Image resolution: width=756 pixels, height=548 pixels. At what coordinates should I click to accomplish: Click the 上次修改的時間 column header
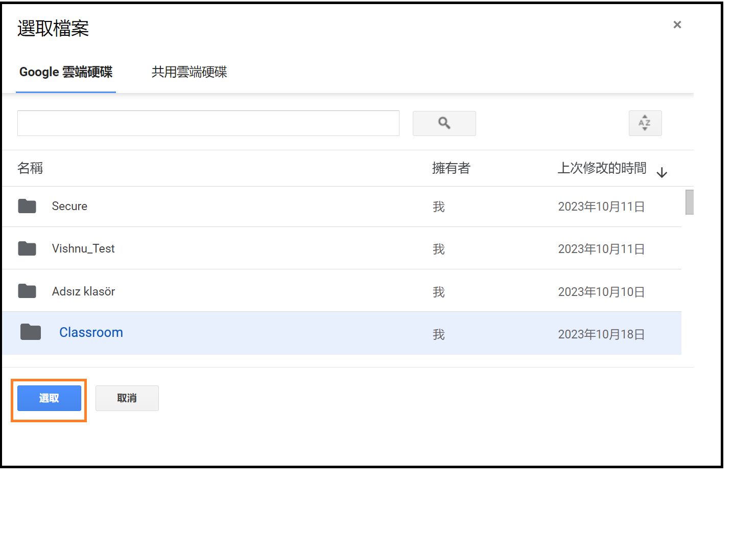[602, 168]
